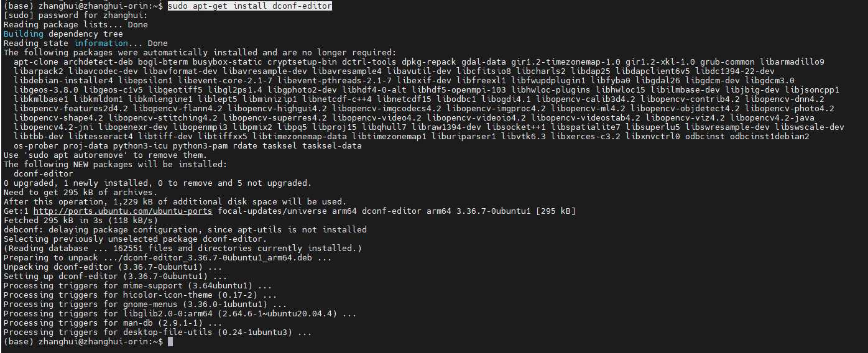
Task: Click the 'Reading package lists... Done' line
Action: 76,25
